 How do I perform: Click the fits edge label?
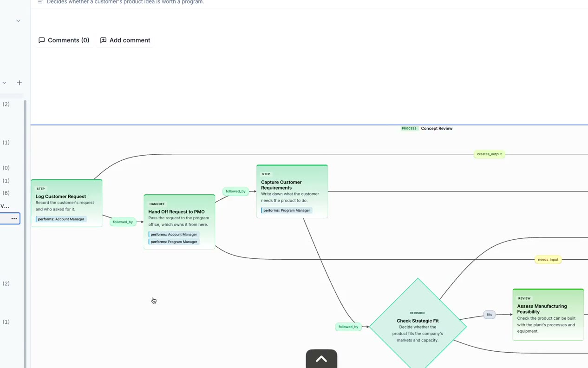click(x=489, y=315)
